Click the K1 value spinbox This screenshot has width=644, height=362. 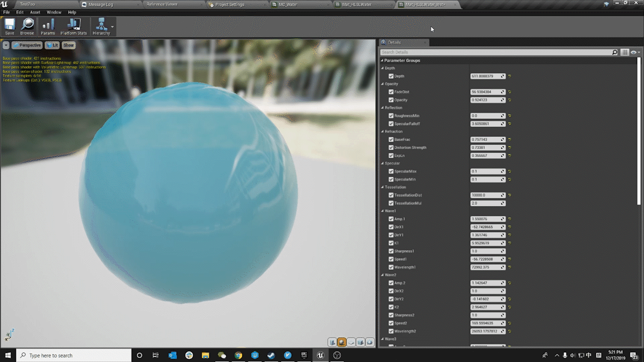tap(488, 243)
